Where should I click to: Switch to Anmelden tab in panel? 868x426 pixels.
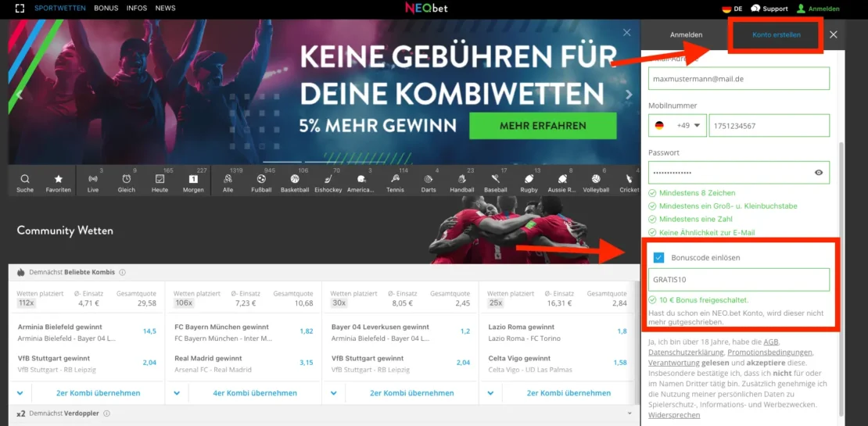coord(686,35)
